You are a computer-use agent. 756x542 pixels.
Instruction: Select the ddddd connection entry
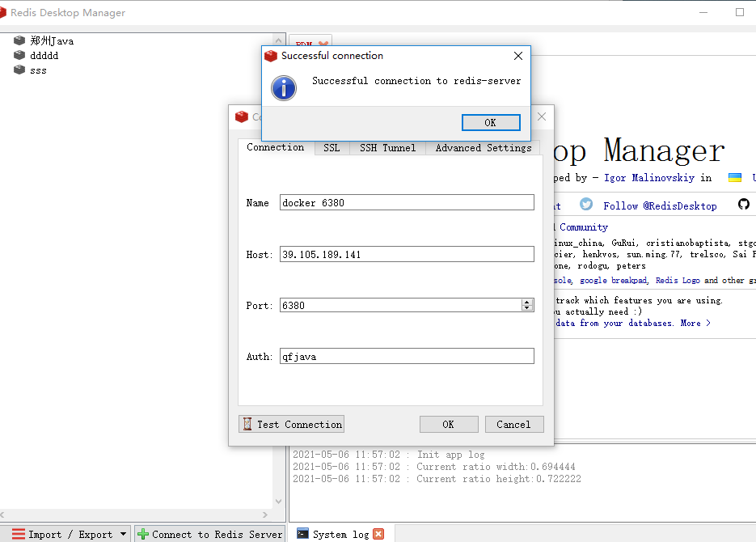coord(44,56)
